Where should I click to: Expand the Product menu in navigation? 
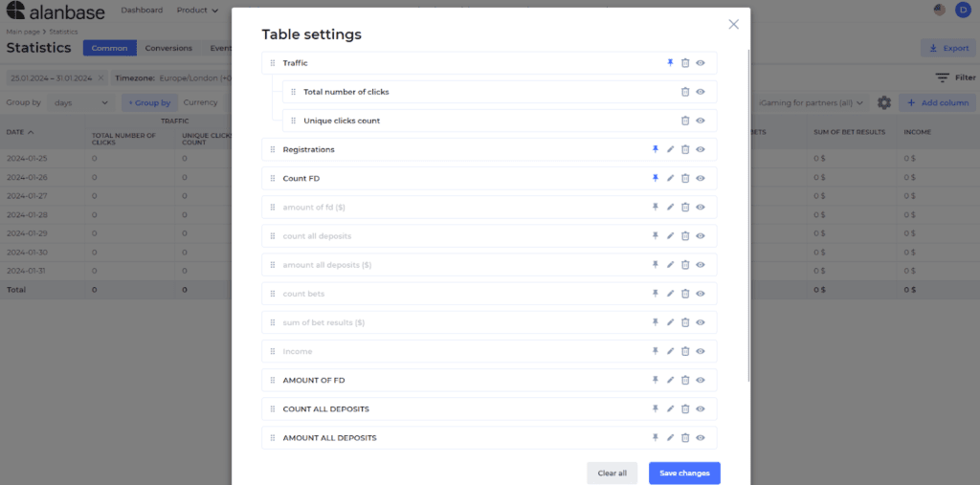click(x=197, y=10)
